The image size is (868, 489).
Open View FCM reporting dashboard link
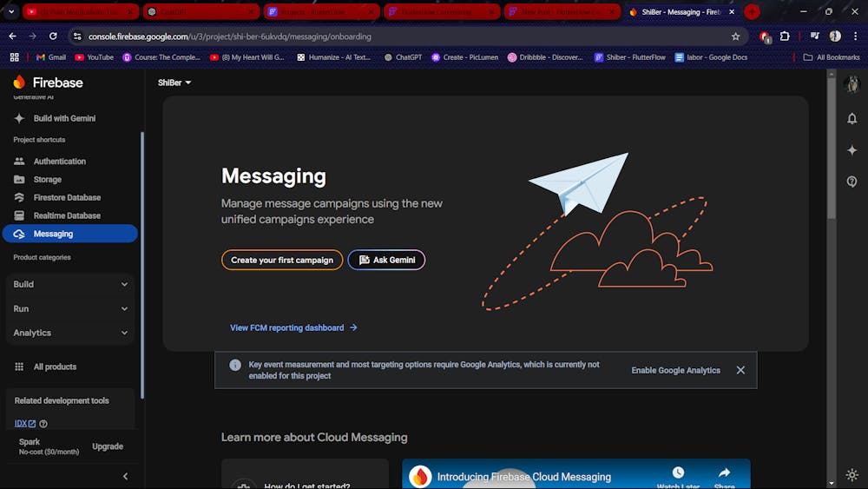293,327
